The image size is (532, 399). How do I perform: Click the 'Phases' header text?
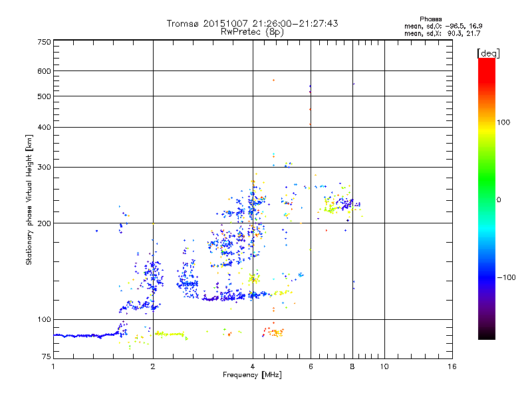[430, 19]
